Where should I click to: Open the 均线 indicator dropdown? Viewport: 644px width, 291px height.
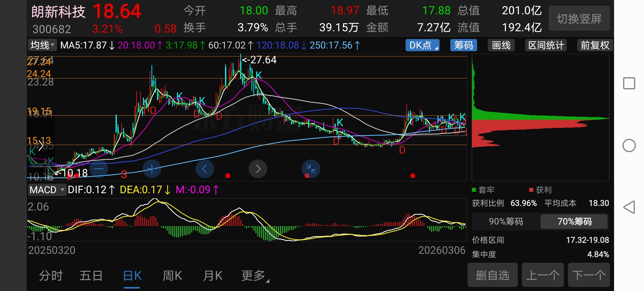pyautogui.click(x=42, y=45)
